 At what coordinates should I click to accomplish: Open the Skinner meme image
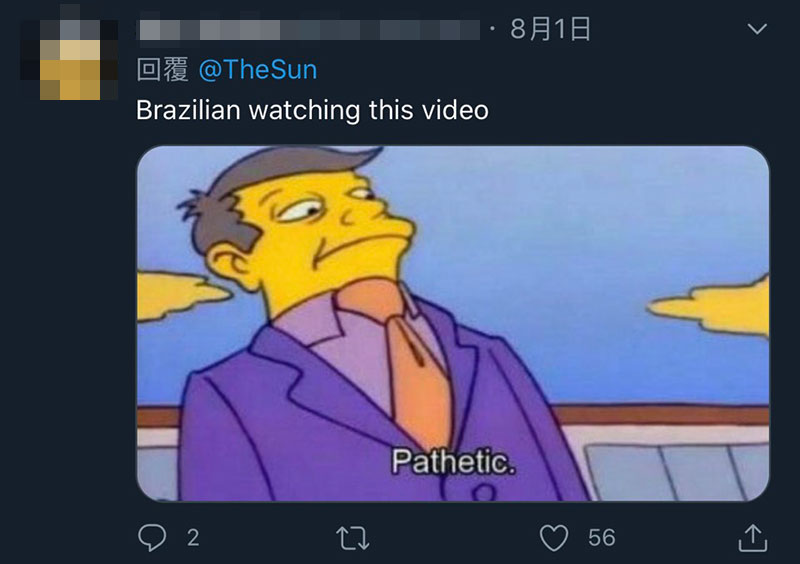pyautogui.click(x=453, y=324)
